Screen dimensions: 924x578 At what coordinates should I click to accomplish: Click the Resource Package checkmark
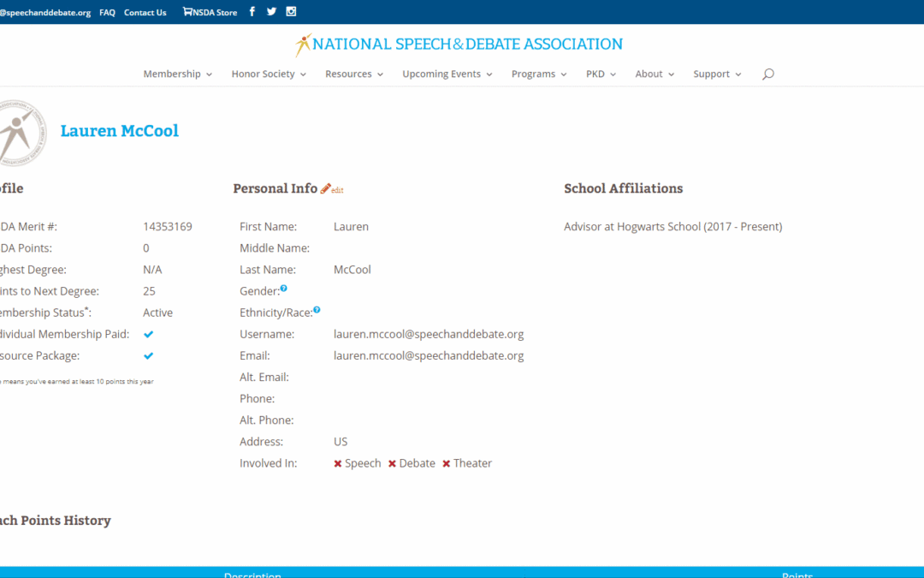149,356
